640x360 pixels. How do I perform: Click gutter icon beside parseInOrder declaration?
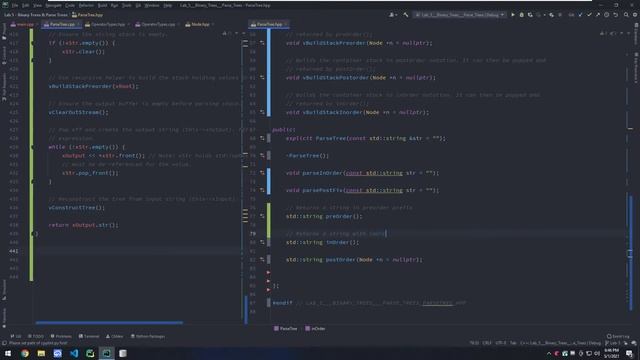(x=262, y=173)
